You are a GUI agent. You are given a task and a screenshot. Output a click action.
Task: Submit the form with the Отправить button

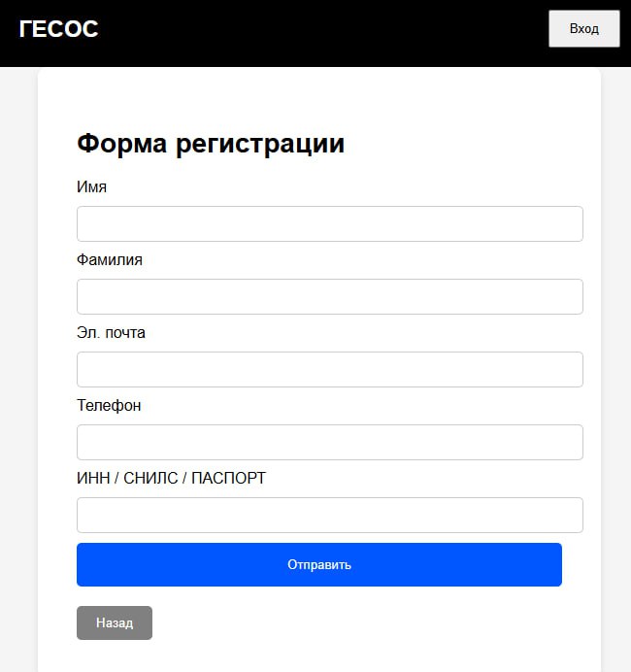pos(318,564)
